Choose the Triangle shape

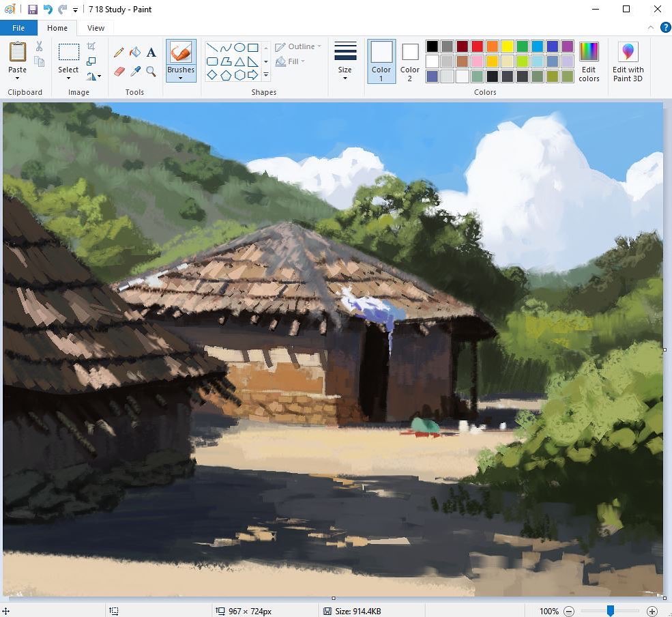click(x=239, y=61)
